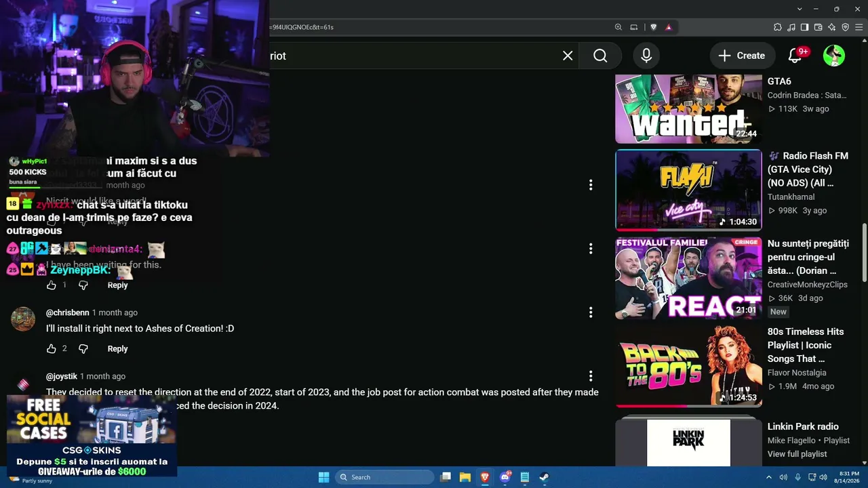Open the Flavor Nostalgia channel name

(x=797, y=373)
